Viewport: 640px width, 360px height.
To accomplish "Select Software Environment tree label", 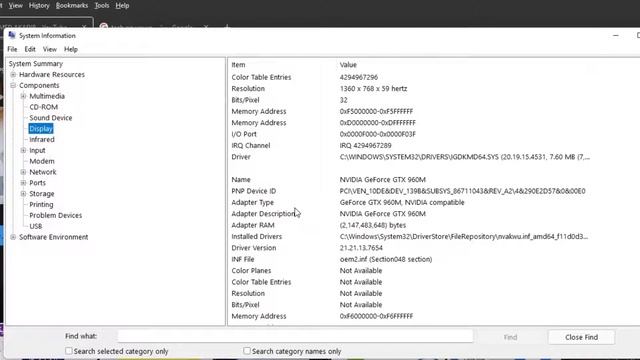I will [53, 237].
